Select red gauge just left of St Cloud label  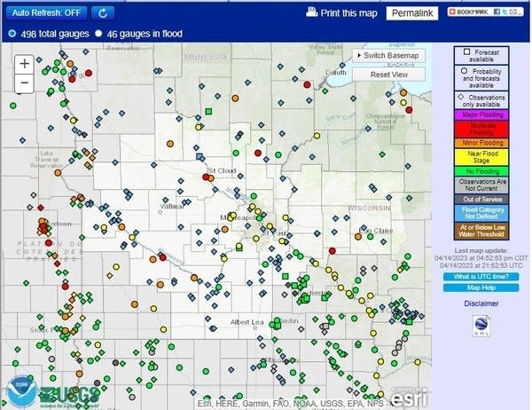coord(206,177)
